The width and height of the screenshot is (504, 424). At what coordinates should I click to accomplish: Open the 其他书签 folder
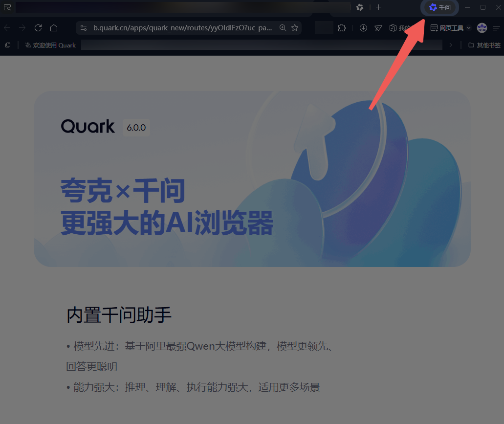[x=487, y=45]
